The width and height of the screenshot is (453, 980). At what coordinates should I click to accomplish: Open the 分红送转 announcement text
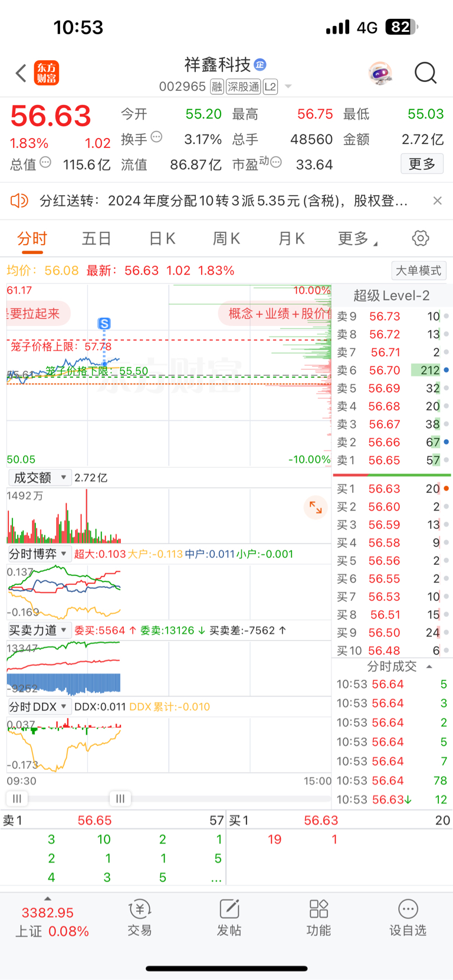click(x=223, y=200)
